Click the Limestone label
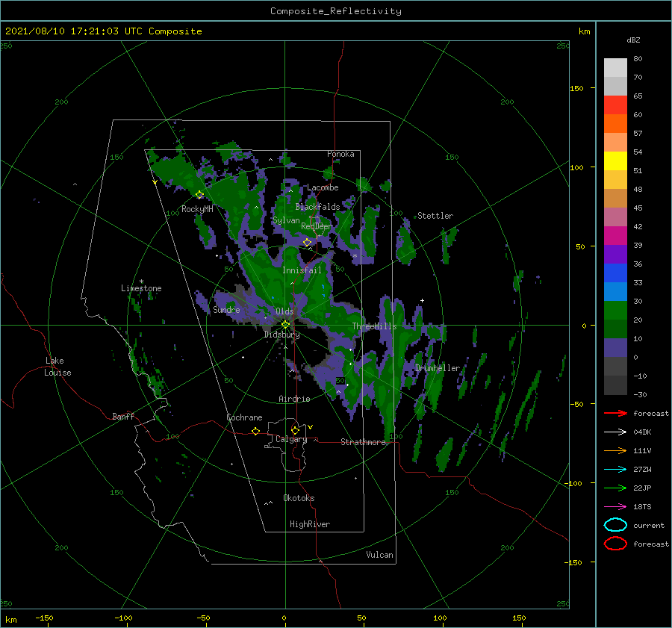This screenshot has height=628, width=672. [141, 288]
